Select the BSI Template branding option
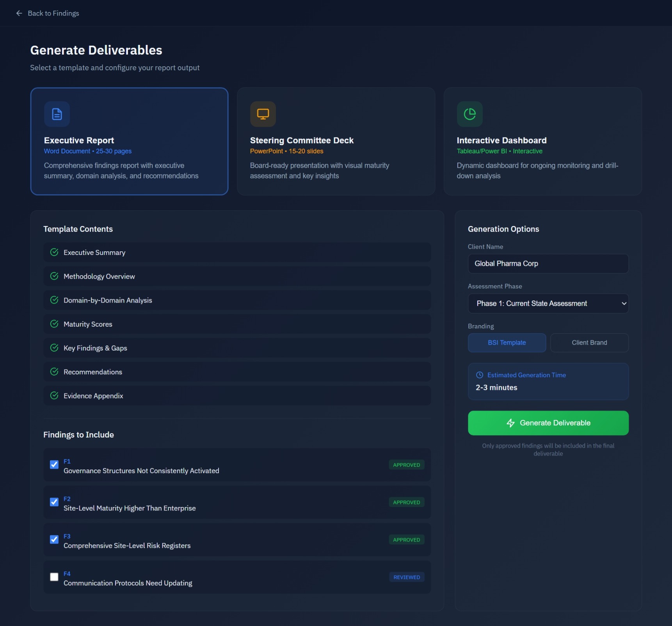Image resolution: width=672 pixels, height=626 pixels. (x=507, y=343)
